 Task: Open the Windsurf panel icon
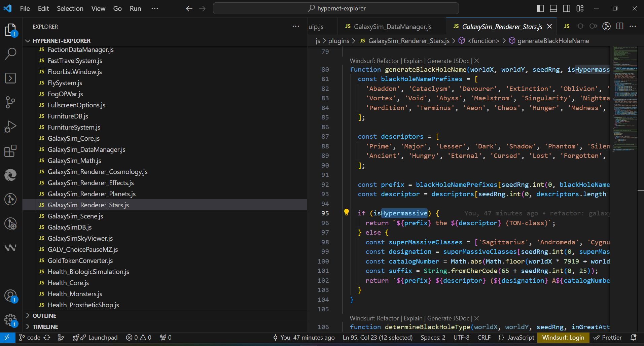[x=11, y=248]
